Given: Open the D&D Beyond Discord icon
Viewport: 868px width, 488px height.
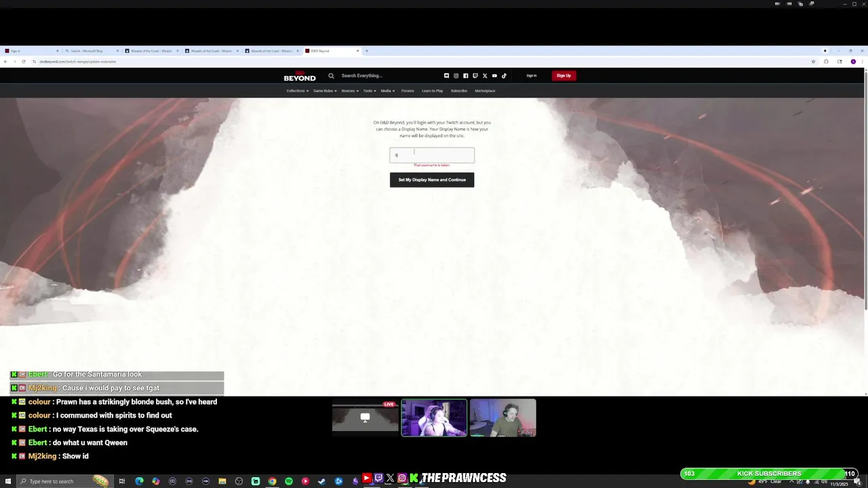Looking at the screenshot, I should 446,76.
